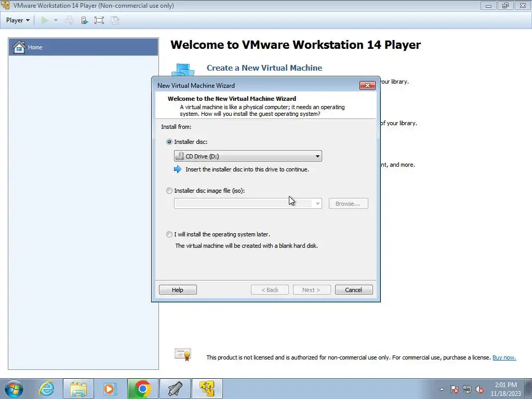Open Google Chrome from taskbar

tap(142, 389)
